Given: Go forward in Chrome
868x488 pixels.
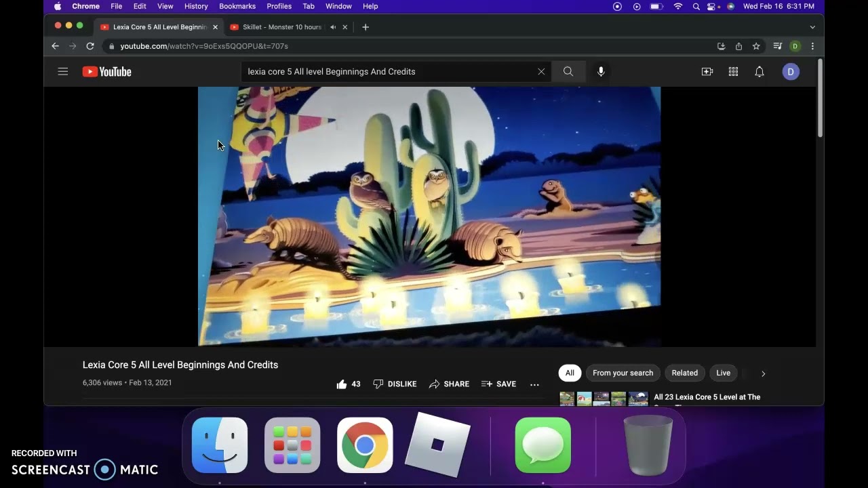Looking at the screenshot, I should pos(73,46).
